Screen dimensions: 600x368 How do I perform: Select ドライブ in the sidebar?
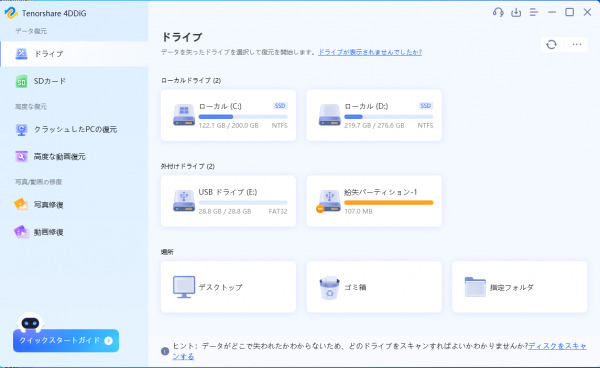click(74, 54)
